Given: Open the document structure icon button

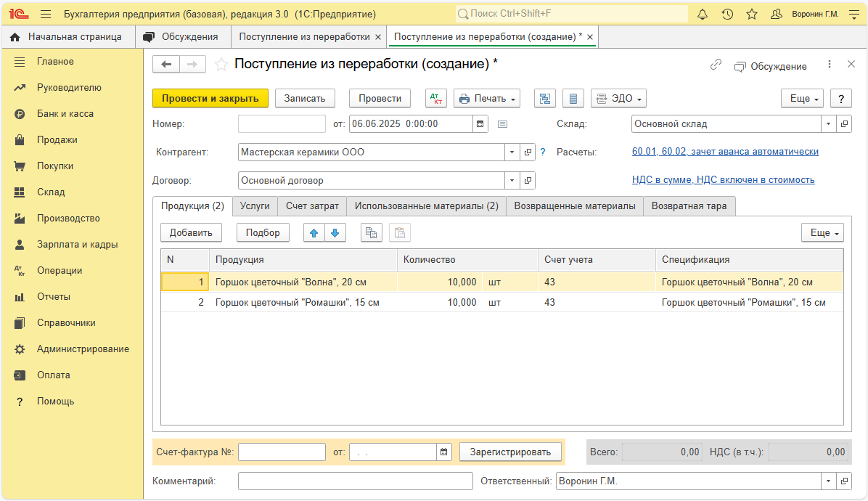Looking at the screenshot, I should pyautogui.click(x=545, y=99).
